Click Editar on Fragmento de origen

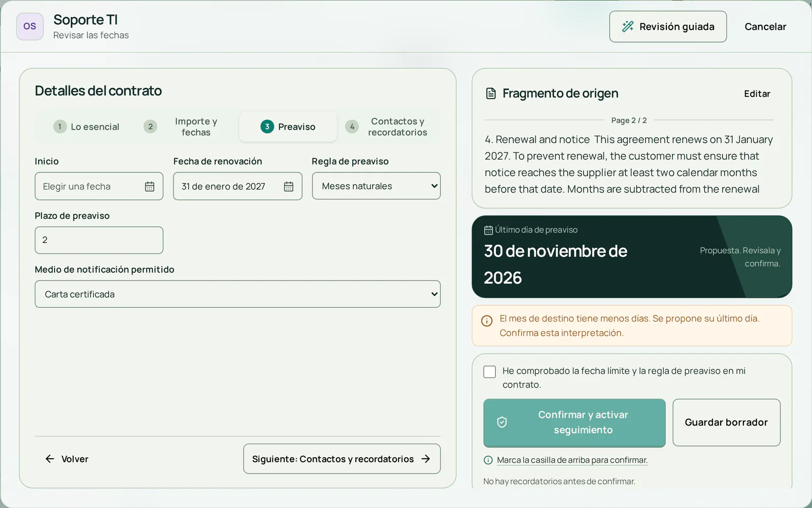757,93
